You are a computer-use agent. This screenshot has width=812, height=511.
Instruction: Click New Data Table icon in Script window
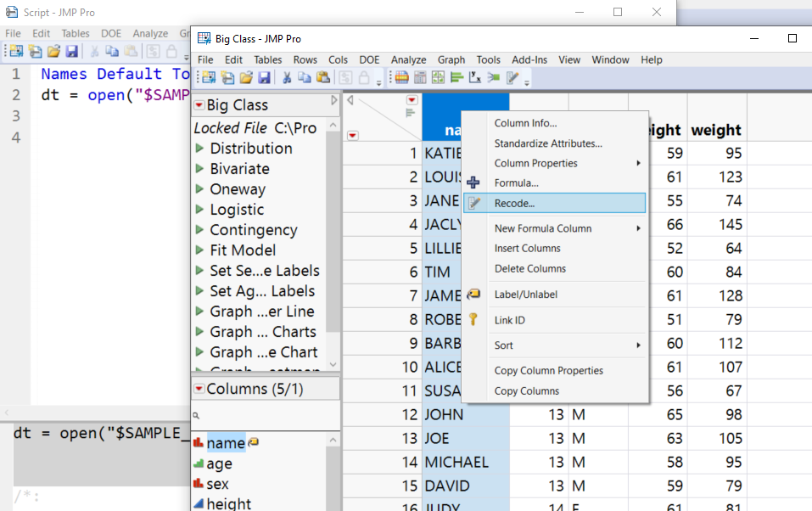point(17,51)
